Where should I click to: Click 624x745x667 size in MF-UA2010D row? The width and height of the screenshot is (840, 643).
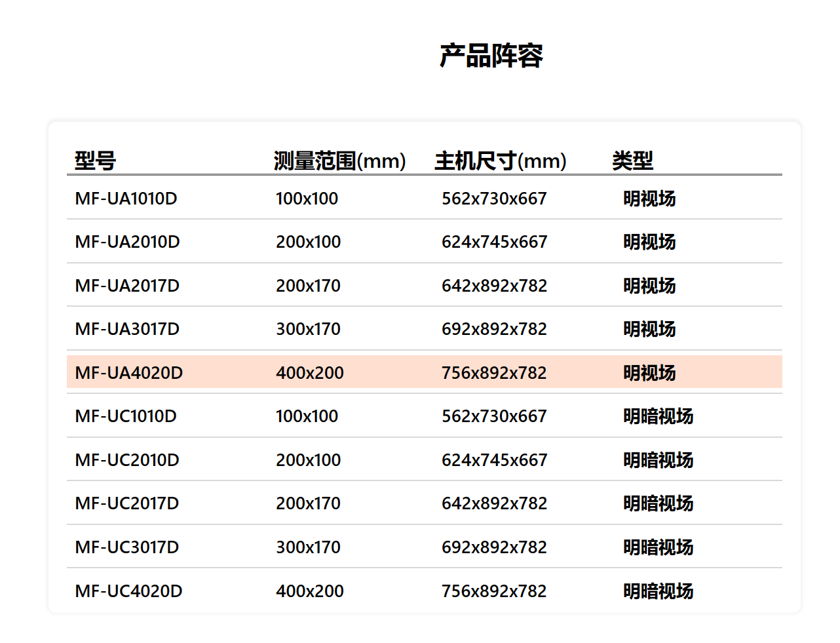[494, 242]
